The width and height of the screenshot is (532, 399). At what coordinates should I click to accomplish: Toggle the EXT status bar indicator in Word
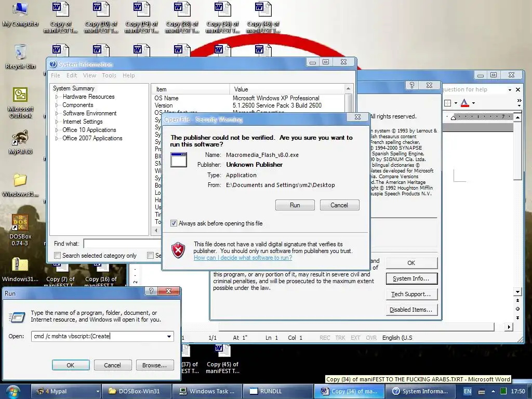[355, 338]
